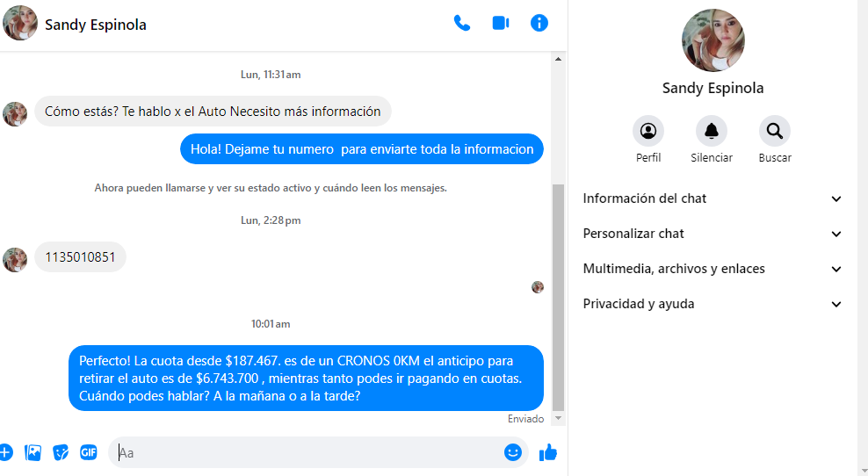
Task: Send a thumbs-up like
Action: coord(548,452)
